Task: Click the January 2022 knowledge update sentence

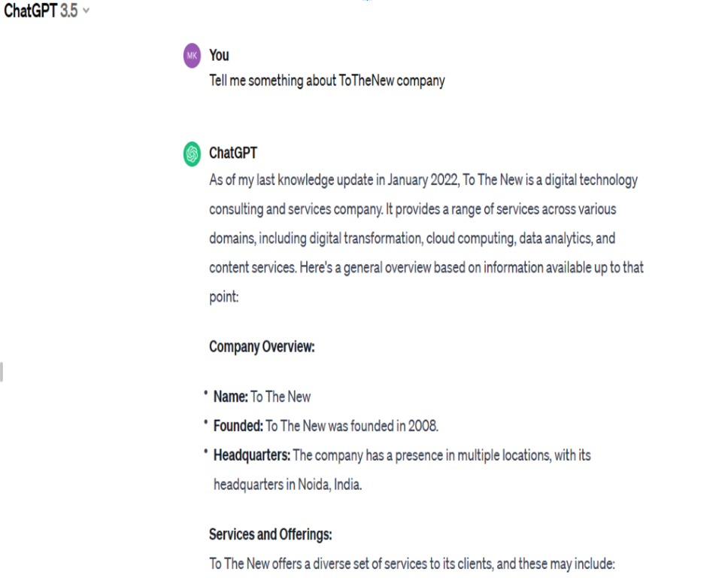Action: (423, 180)
